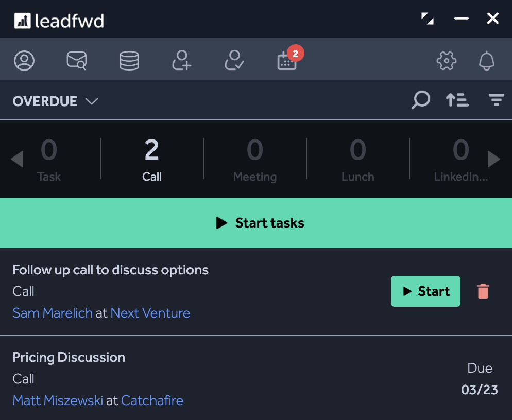
Task: Start the Follow up call task
Action: [x=425, y=291]
